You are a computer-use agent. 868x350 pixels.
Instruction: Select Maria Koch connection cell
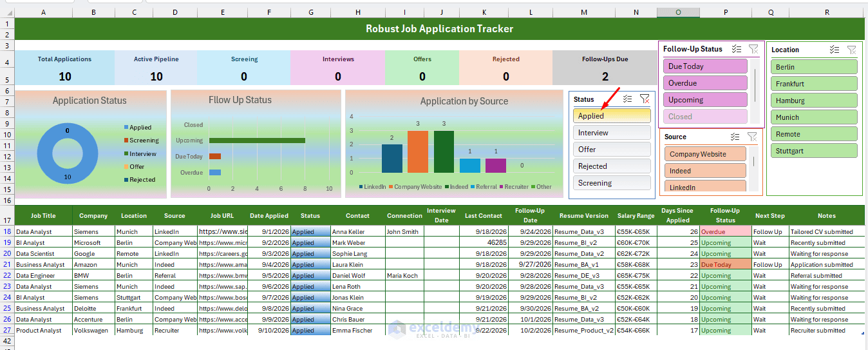(404, 275)
